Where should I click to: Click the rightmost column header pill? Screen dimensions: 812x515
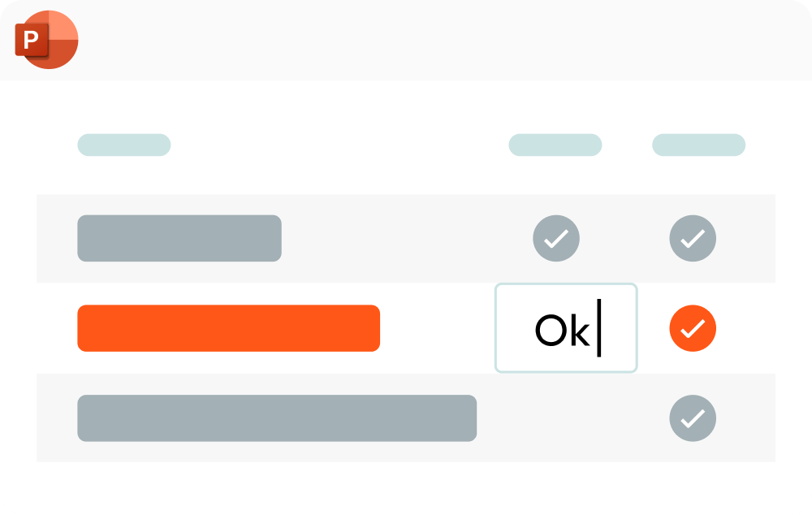point(699,145)
